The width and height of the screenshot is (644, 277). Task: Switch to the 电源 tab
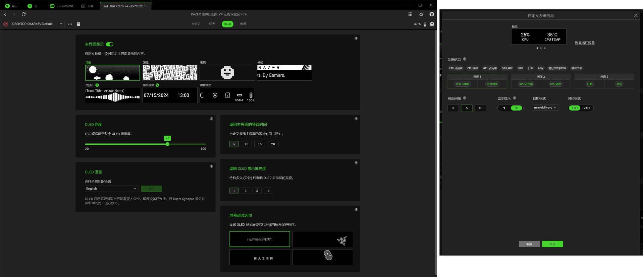pyautogui.click(x=243, y=24)
